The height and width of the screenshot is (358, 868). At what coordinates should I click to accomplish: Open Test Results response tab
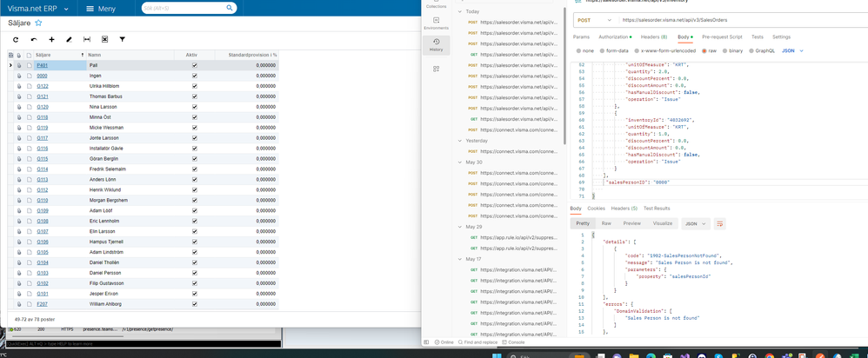[657, 208]
